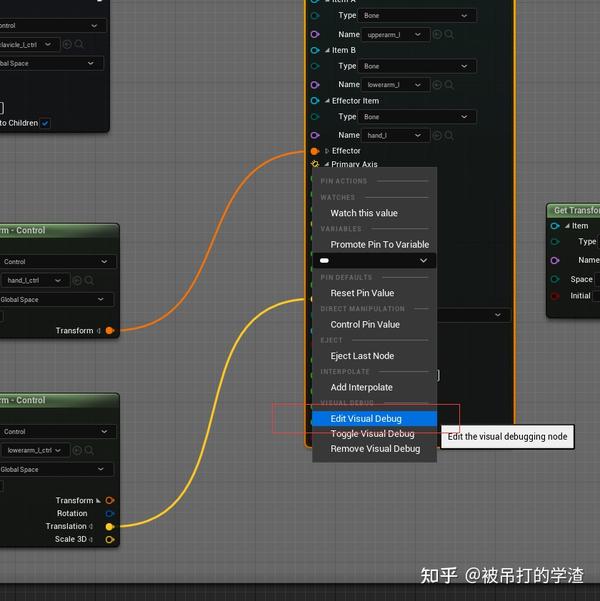This screenshot has width=600, height=601.
Task: Click the search icon beside clavicle_l_ctrl
Action: (x=79, y=44)
